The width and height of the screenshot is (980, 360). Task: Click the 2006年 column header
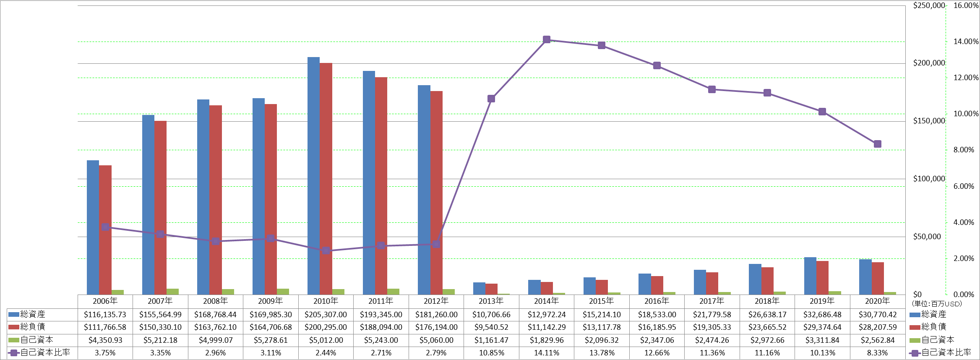(105, 301)
